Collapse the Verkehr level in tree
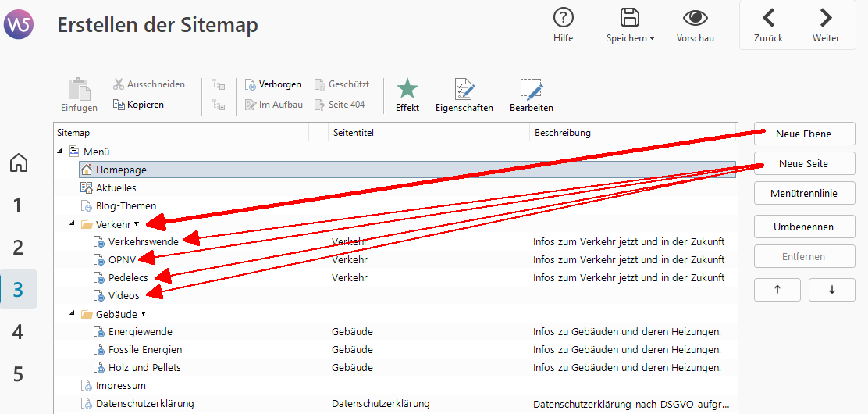Image resolution: width=868 pixels, height=414 pixels. [x=72, y=224]
